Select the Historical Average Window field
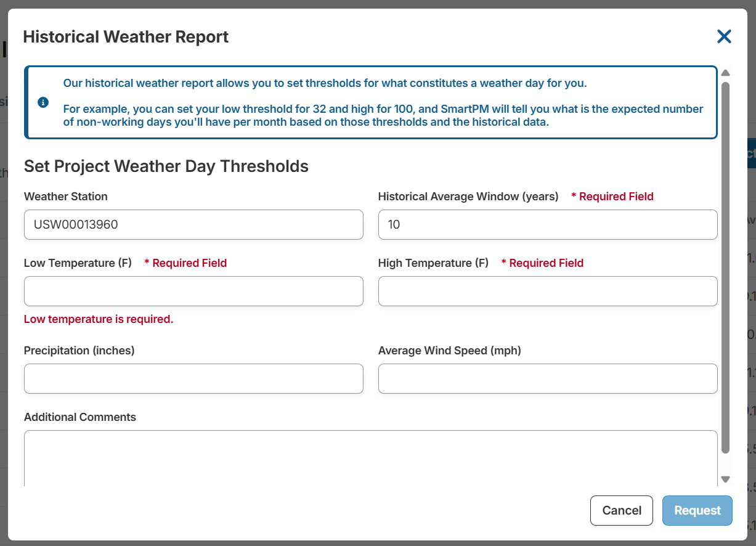Screen dimensions: 756x546 (547, 225)
